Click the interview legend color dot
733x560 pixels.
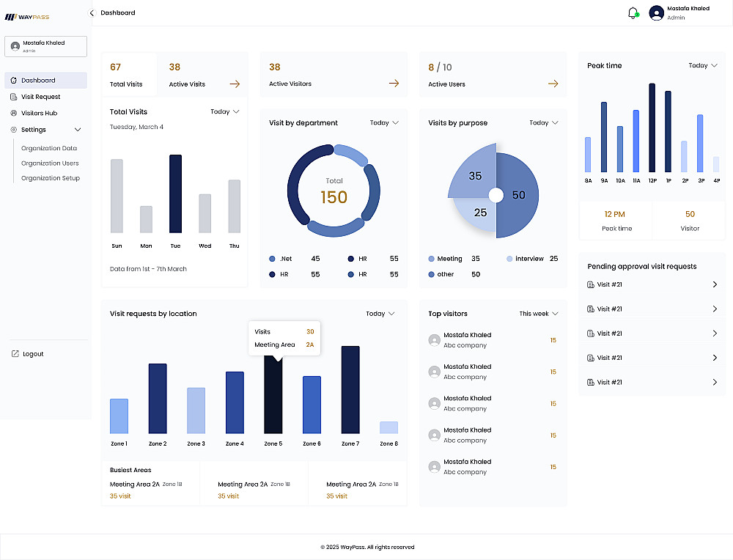coord(509,259)
